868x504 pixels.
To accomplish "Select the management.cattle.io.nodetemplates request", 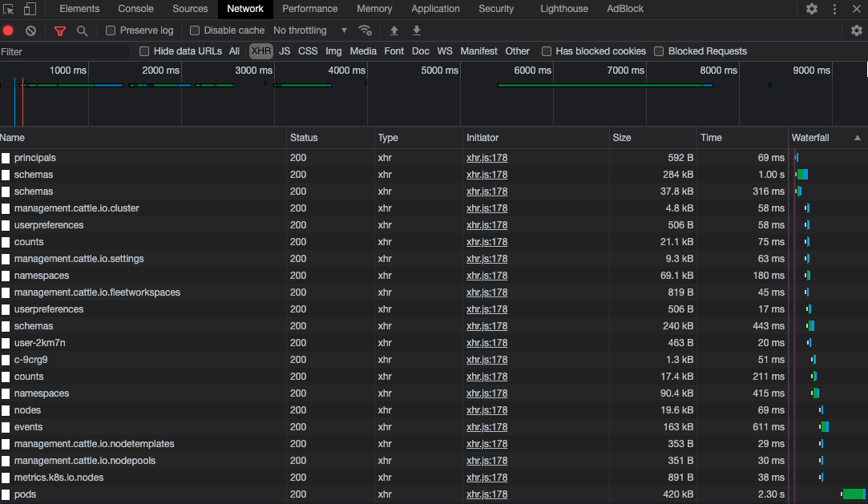I will (x=94, y=444).
